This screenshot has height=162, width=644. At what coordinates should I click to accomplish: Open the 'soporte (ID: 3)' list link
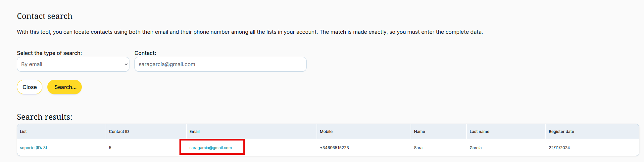33,148
